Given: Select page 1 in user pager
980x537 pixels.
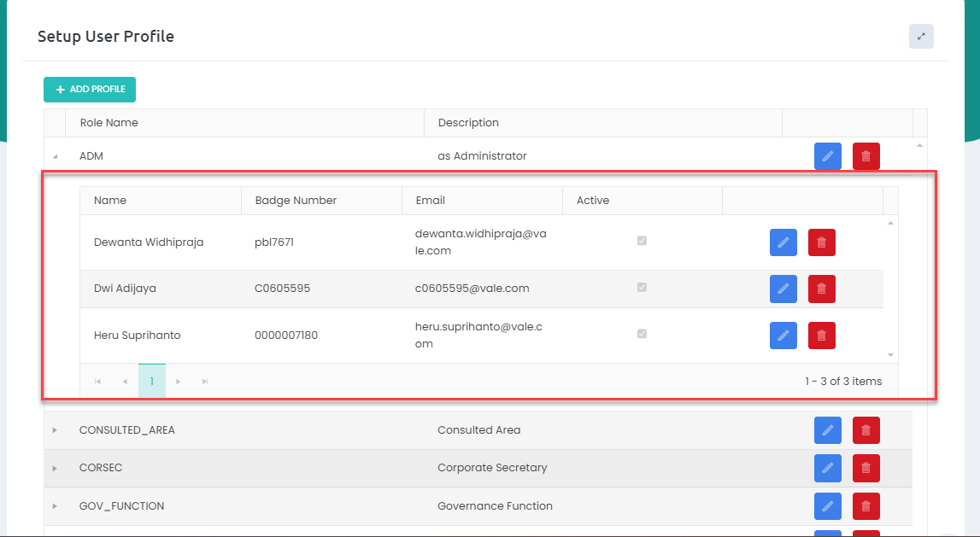Looking at the screenshot, I should [151, 382].
